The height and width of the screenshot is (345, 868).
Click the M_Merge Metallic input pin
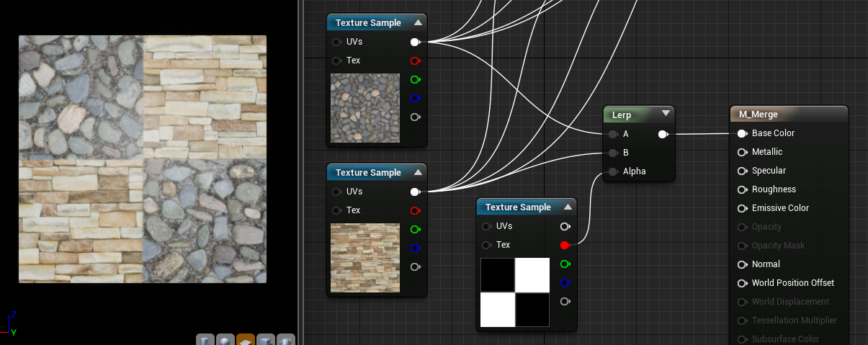(742, 152)
